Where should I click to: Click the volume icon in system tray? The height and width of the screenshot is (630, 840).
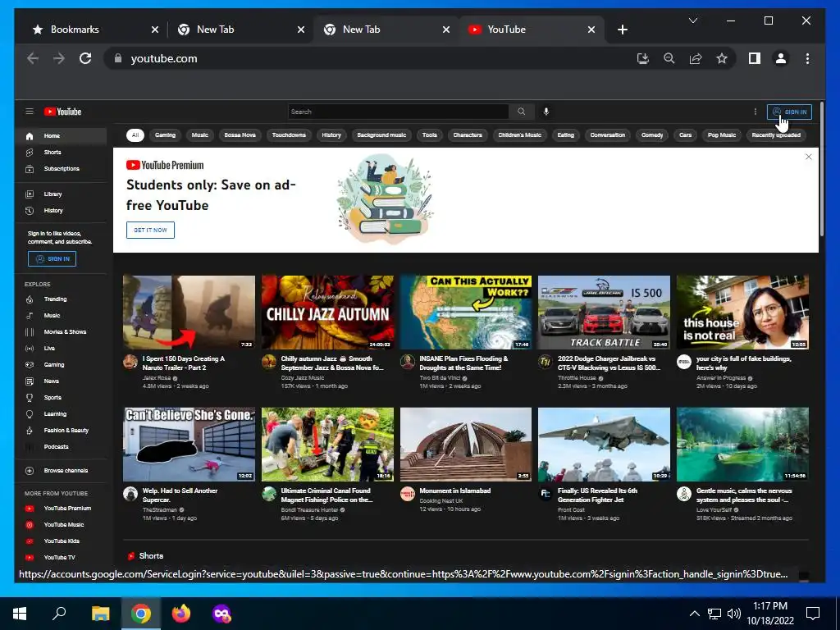click(x=734, y=614)
